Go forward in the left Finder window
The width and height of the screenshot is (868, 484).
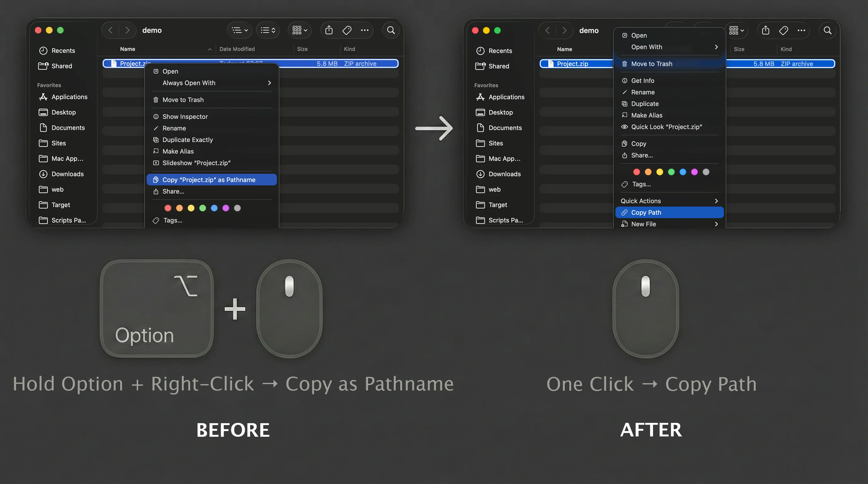coord(127,30)
